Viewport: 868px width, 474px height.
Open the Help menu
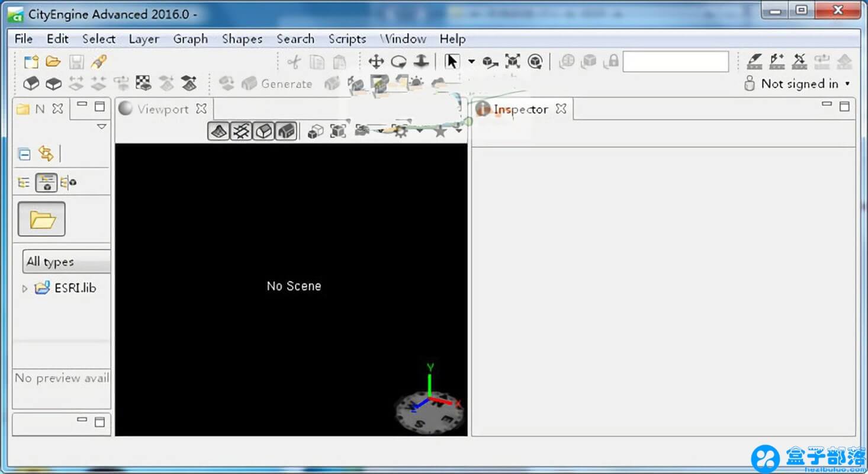click(452, 39)
